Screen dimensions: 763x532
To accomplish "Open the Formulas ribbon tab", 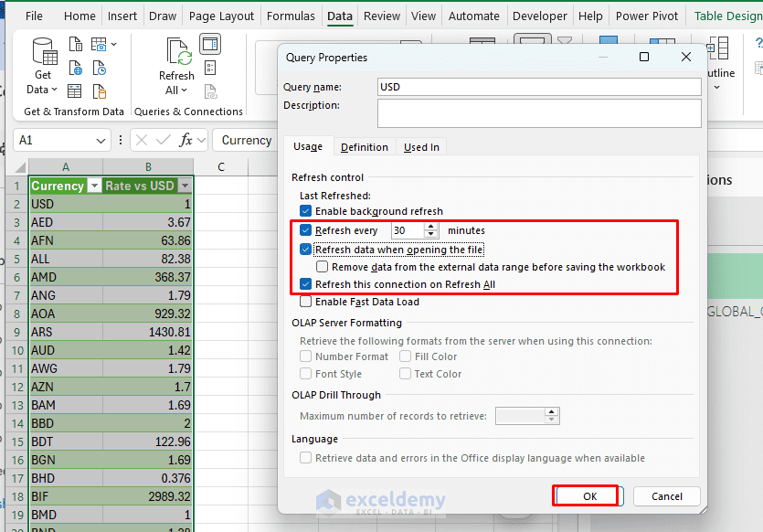I will coord(291,16).
